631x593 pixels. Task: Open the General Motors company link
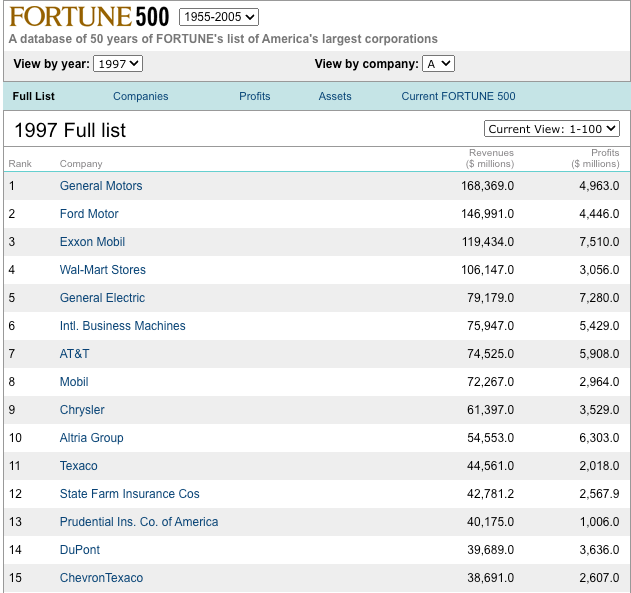click(101, 186)
